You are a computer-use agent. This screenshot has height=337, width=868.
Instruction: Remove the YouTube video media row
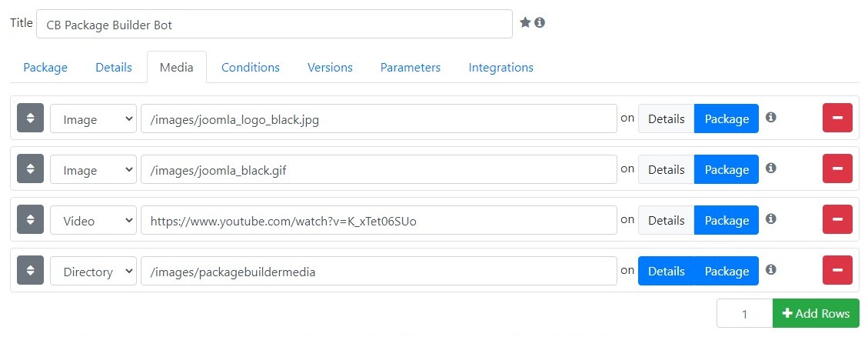tap(837, 219)
